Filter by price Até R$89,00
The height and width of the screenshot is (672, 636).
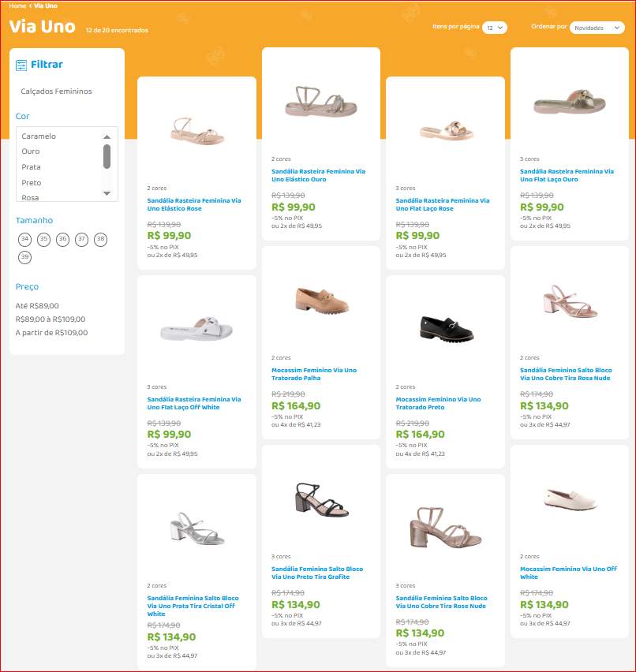point(37,306)
